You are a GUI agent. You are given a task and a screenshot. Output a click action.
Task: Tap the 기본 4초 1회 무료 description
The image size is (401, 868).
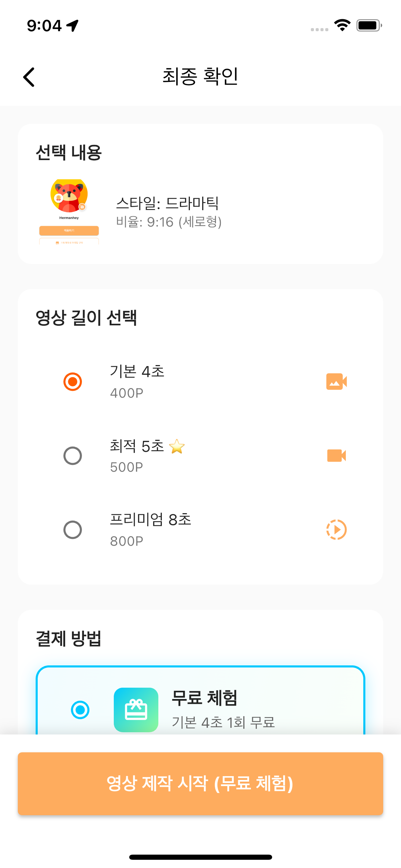coord(223,722)
